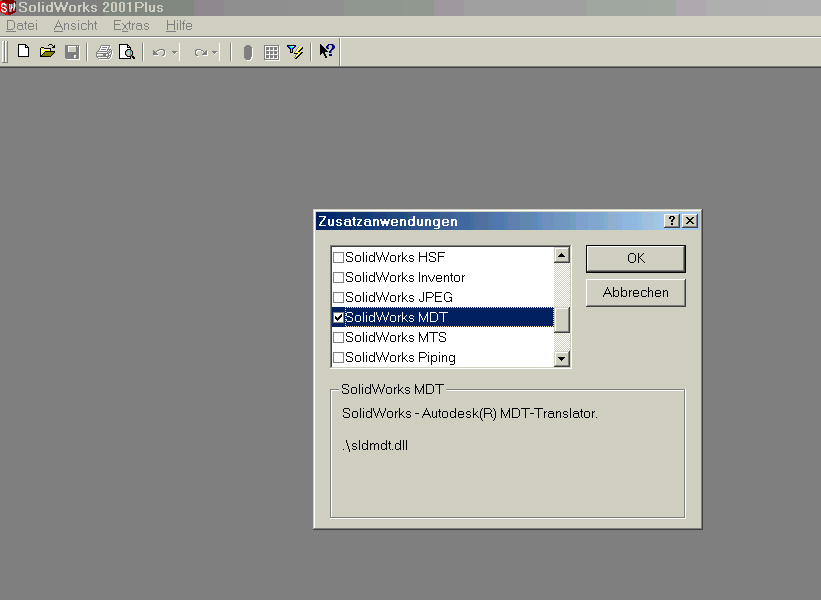
Task: Click the SolidWorks logo in title bar
Action: [8, 7]
